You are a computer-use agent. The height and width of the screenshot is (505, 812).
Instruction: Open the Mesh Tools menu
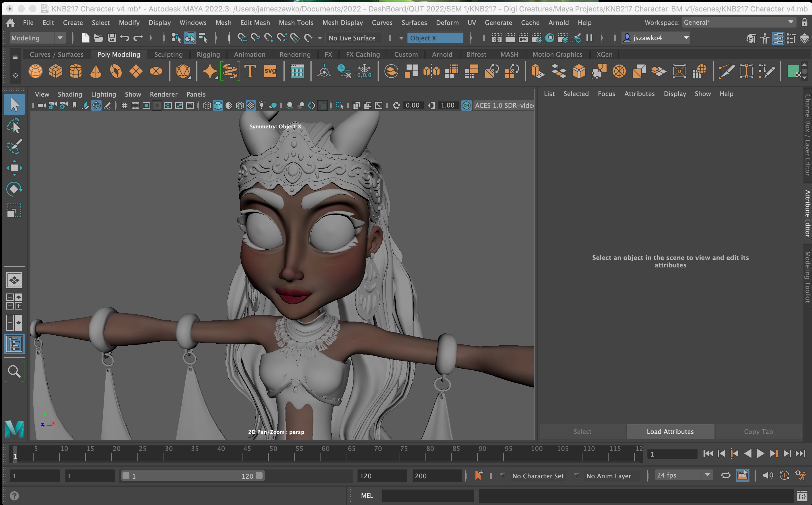point(296,22)
